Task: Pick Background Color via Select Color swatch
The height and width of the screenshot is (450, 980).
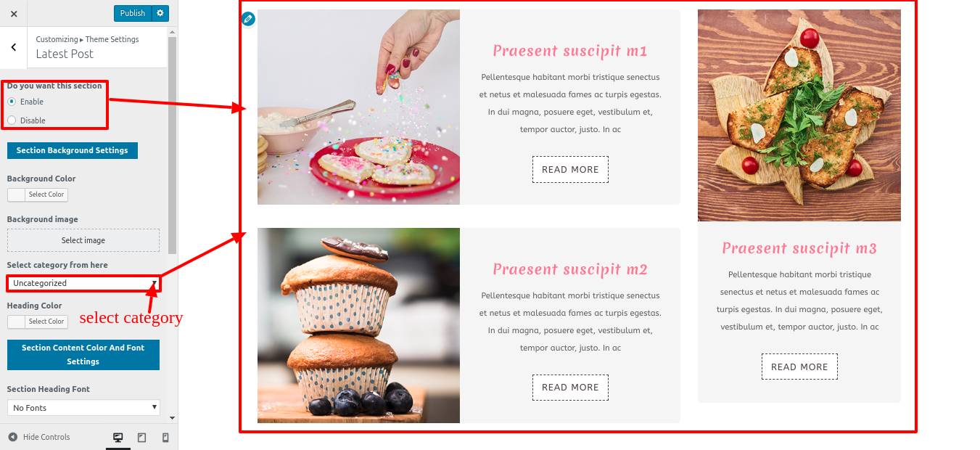Action: (38, 195)
